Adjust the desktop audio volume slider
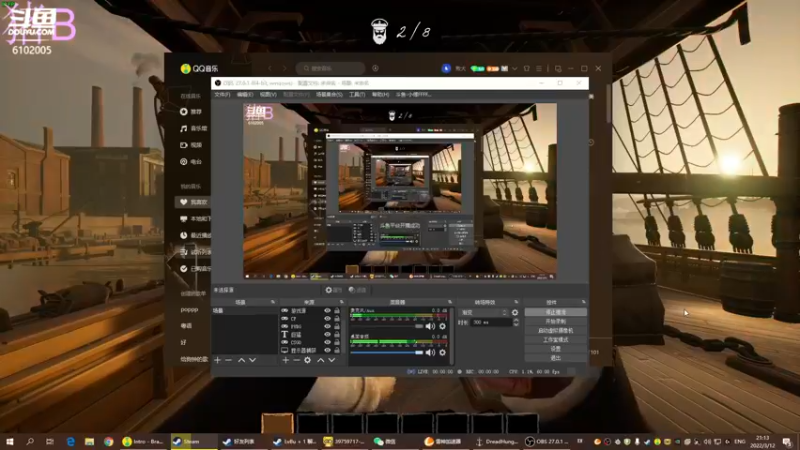This screenshot has height=450, width=800. click(387, 352)
